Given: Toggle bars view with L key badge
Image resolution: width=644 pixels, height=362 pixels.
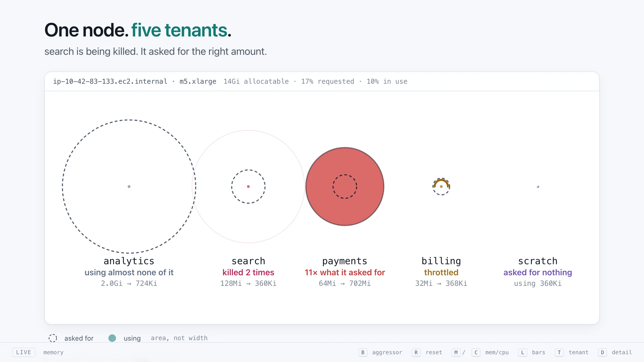Looking at the screenshot, I should point(523,353).
